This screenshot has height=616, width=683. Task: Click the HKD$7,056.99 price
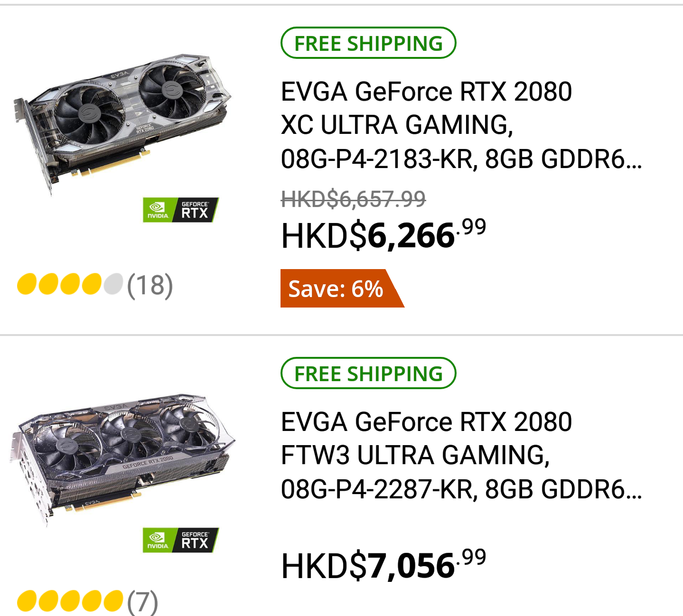point(383,565)
